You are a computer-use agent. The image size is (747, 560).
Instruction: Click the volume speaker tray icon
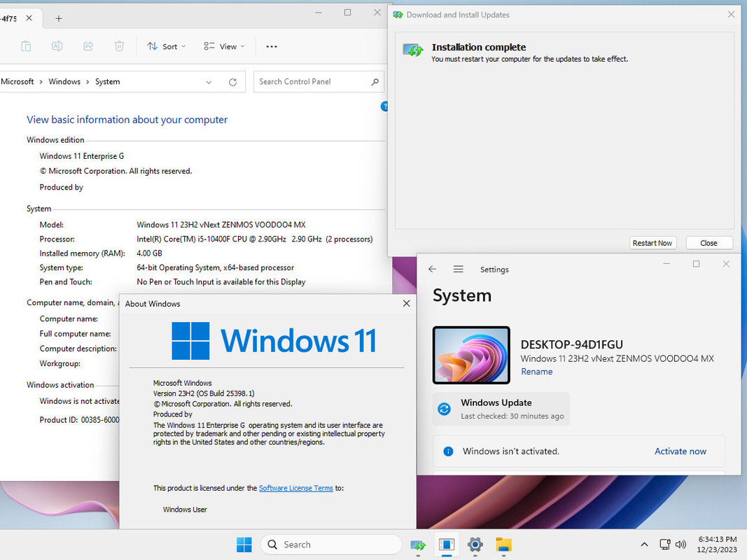pos(680,545)
